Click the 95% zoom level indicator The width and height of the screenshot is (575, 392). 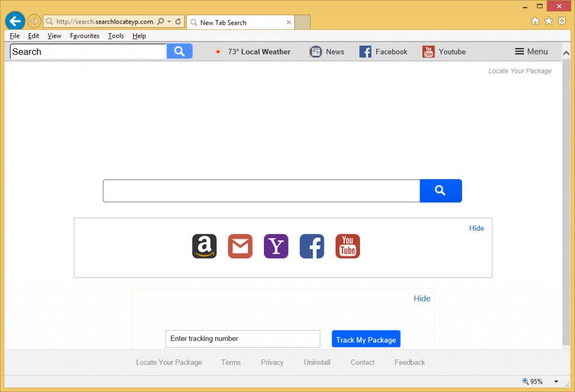click(532, 381)
